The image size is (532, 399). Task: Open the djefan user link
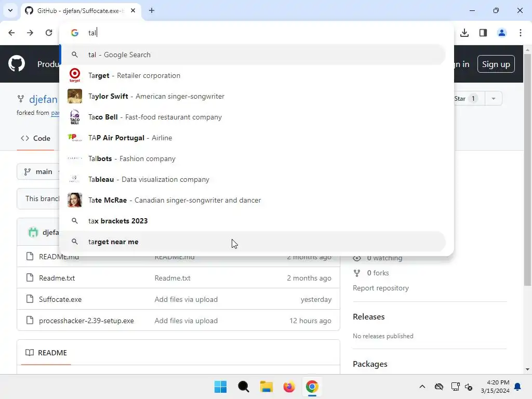pos(43,99)
